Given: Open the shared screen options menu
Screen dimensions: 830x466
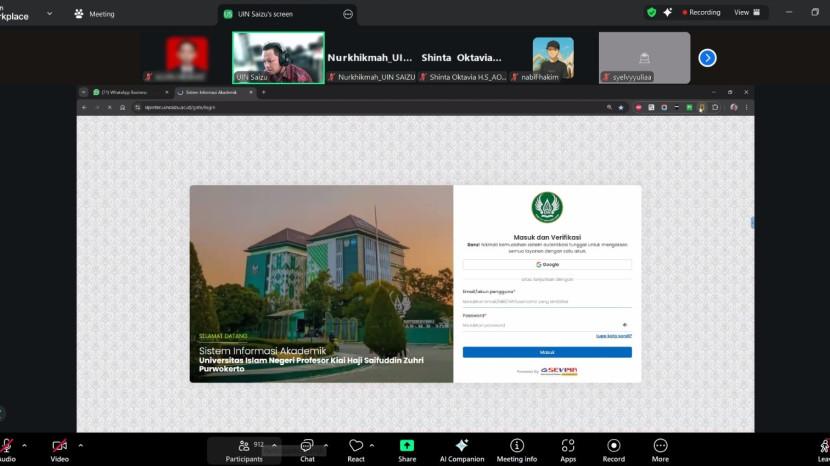Looking at the screenshot, I should click(x=348, y=14).
